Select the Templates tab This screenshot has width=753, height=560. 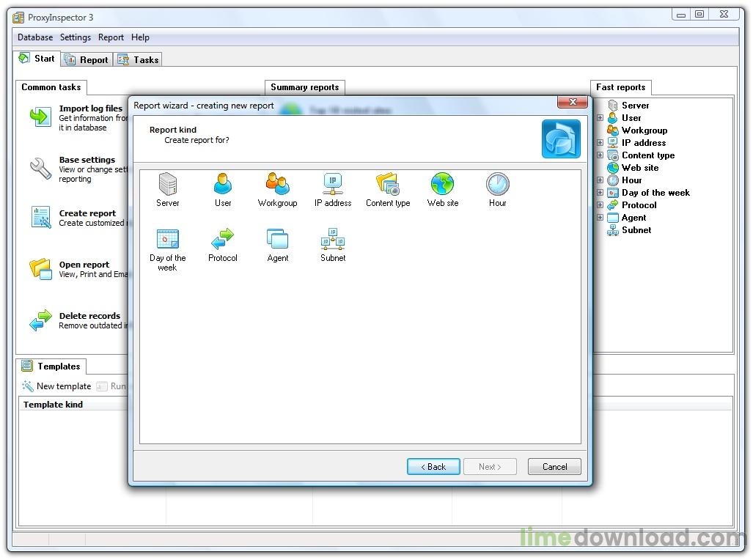coord(51,366)
